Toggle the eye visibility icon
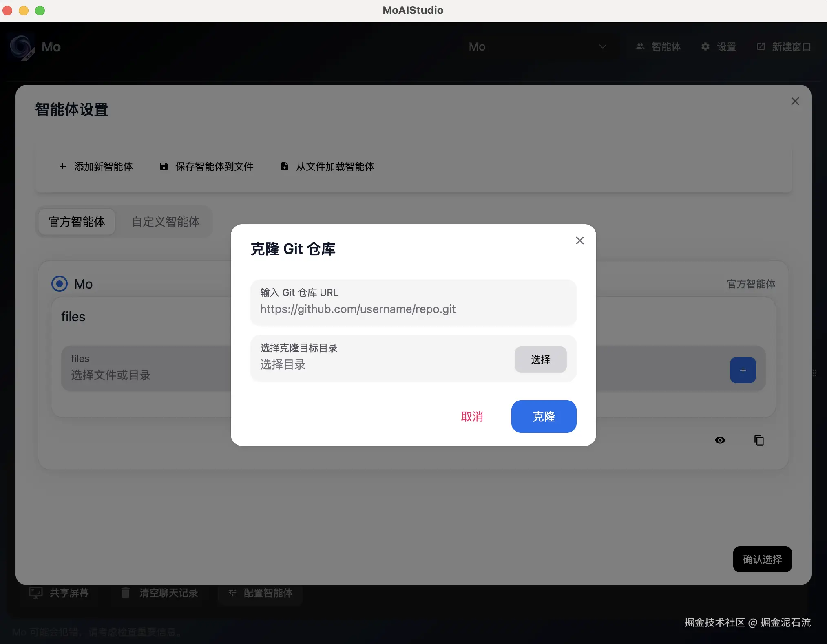 pos(720,440)
